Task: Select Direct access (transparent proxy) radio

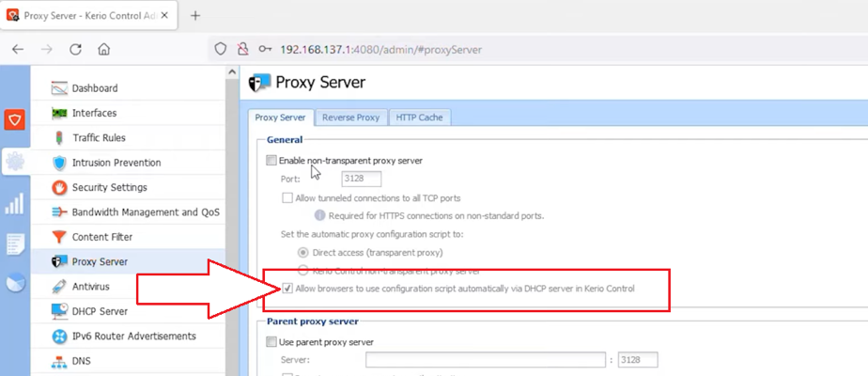Action: (302, 253)
